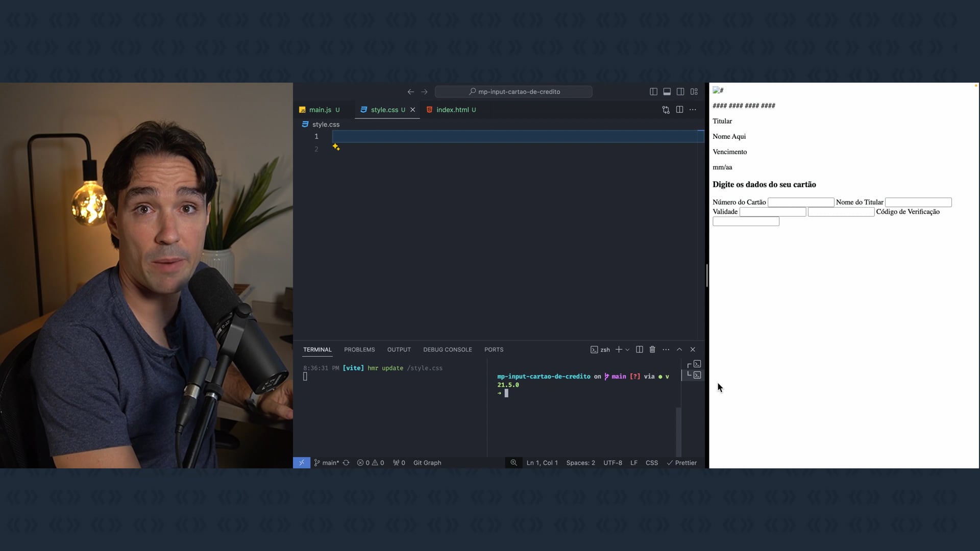Focus the first Validade input field

coord(773,212)
